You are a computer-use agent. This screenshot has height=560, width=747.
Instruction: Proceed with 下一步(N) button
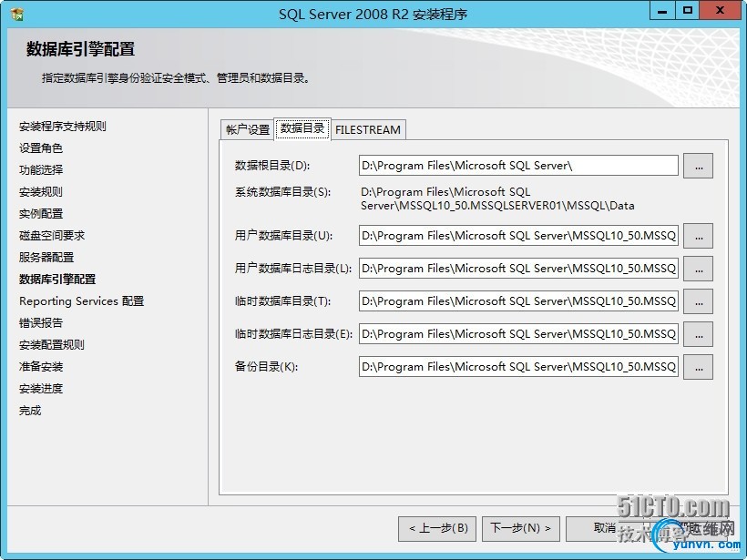521,528
